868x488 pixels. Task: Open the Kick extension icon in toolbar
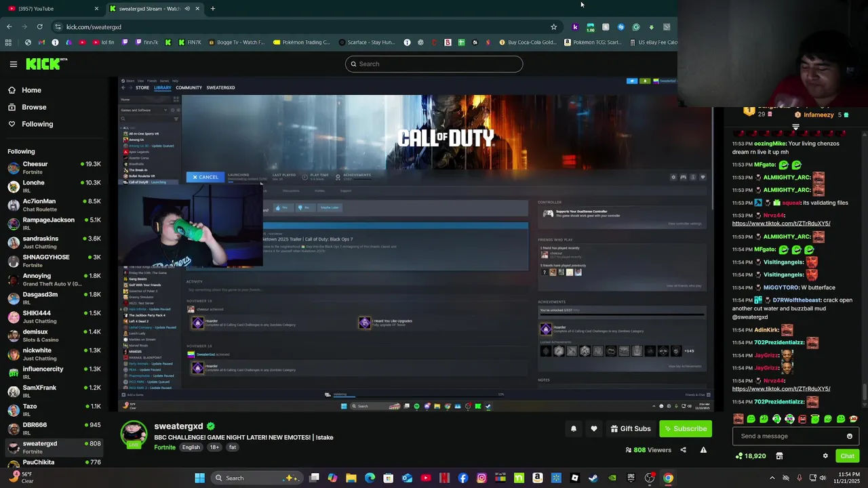click(x=575, y=27)
